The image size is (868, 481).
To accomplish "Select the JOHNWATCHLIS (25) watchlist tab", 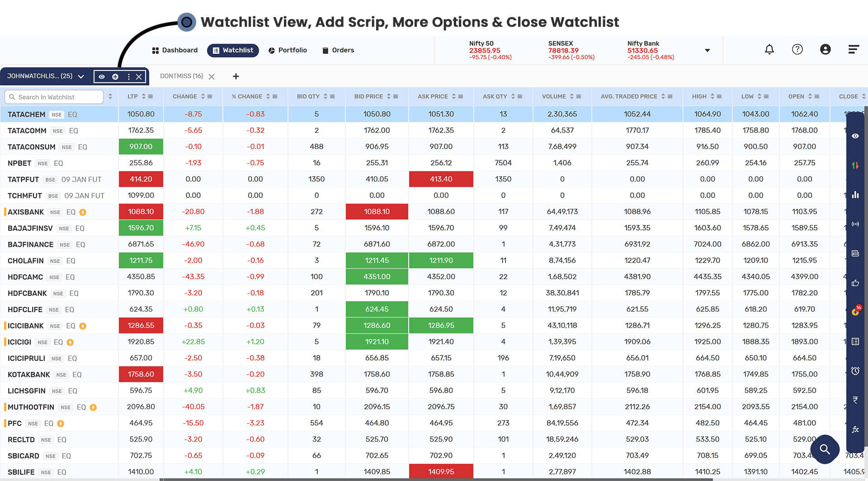I will click(40, 76).
